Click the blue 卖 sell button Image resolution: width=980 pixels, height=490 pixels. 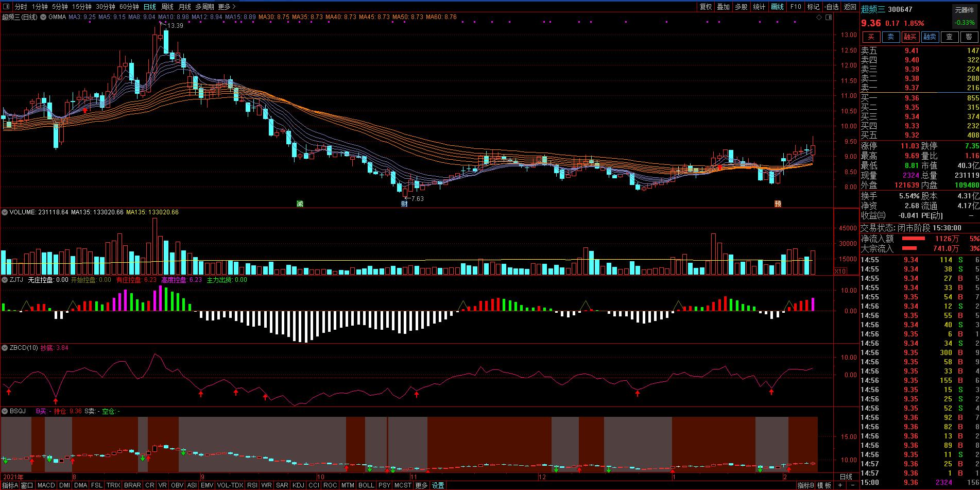pos(890,37)
